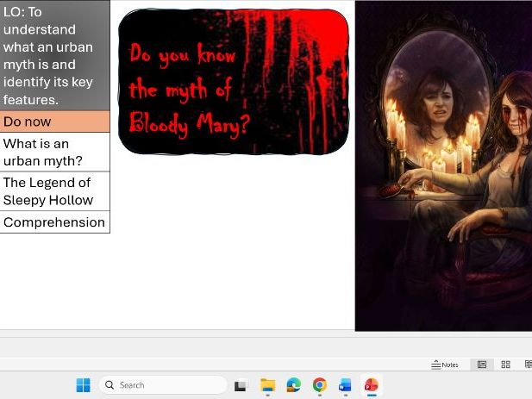This screenshot has width=532, height=399.
Task: Select the Bloody Mary question banner image
Action: (234, 82)
